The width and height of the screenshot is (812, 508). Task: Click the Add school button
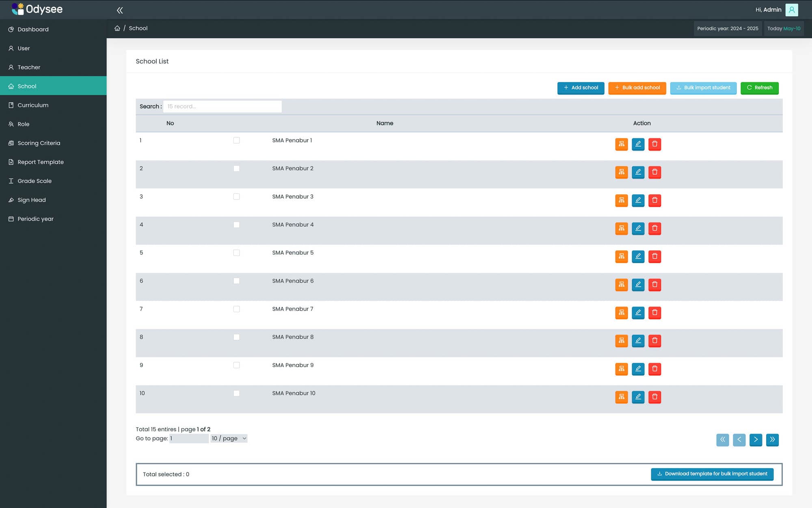581,88
